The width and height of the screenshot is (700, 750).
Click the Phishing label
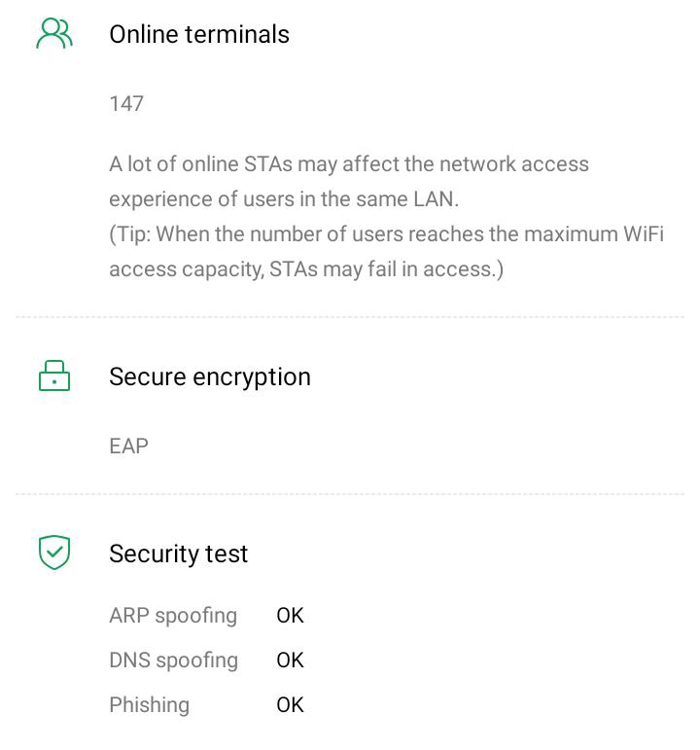pos(149,705)
